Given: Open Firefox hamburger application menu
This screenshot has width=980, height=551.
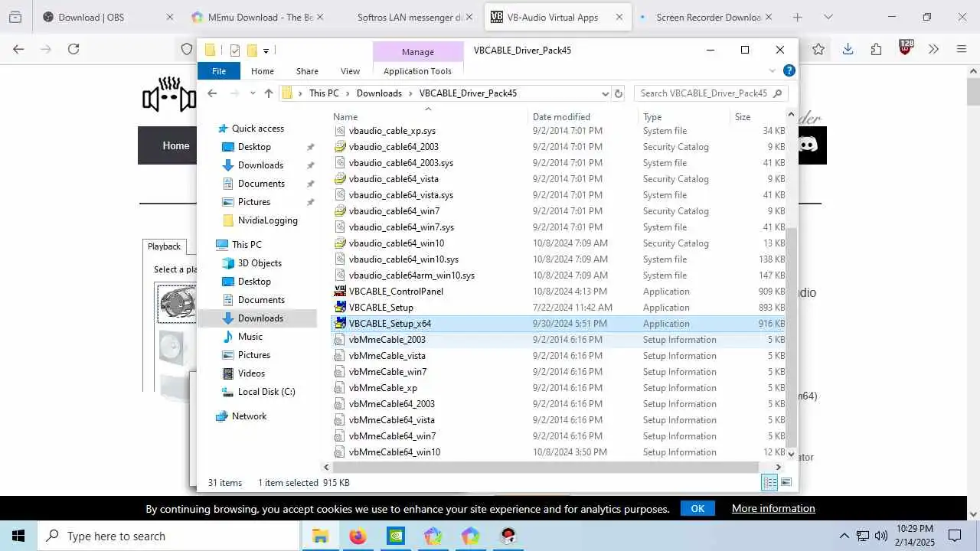Looking at the screenshot, I should [x=962, y=49].
